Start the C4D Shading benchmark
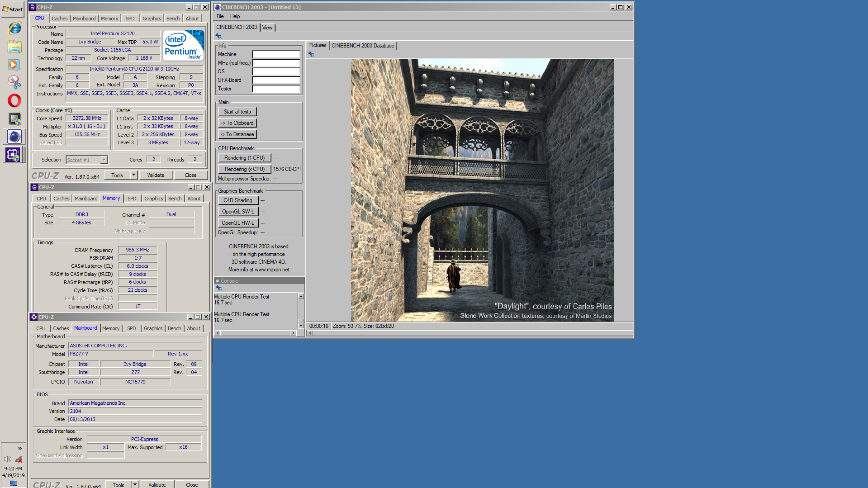Screen dimensions: 868x488 coord(238,200)
